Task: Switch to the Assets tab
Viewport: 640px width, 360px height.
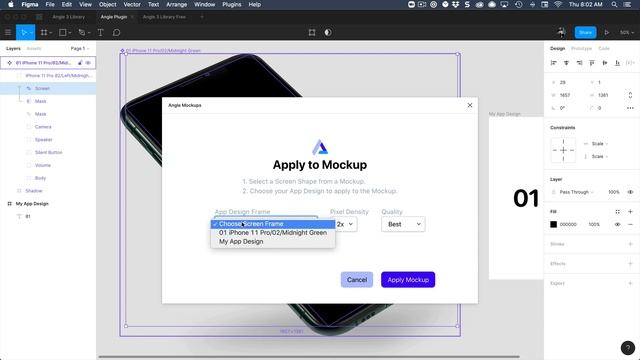Action: (33, 49)
